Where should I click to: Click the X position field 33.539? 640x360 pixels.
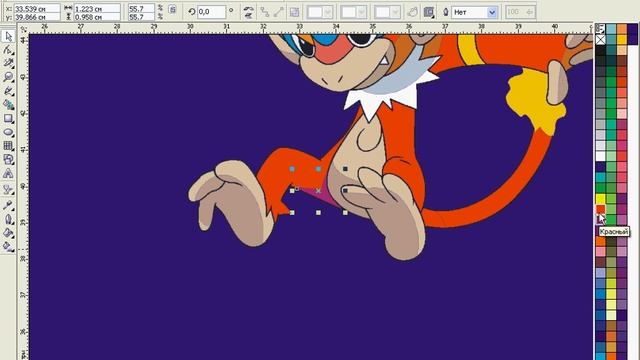click(x=37, y=9)
